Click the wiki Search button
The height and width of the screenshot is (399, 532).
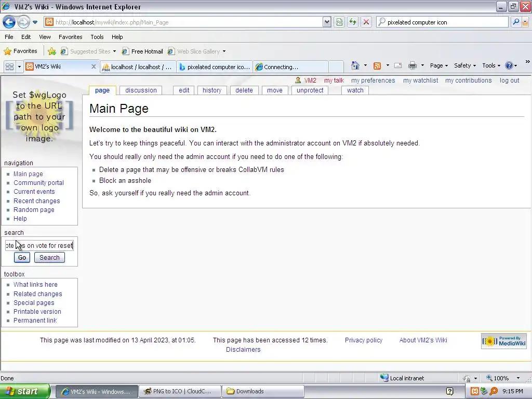coord(49,258)
